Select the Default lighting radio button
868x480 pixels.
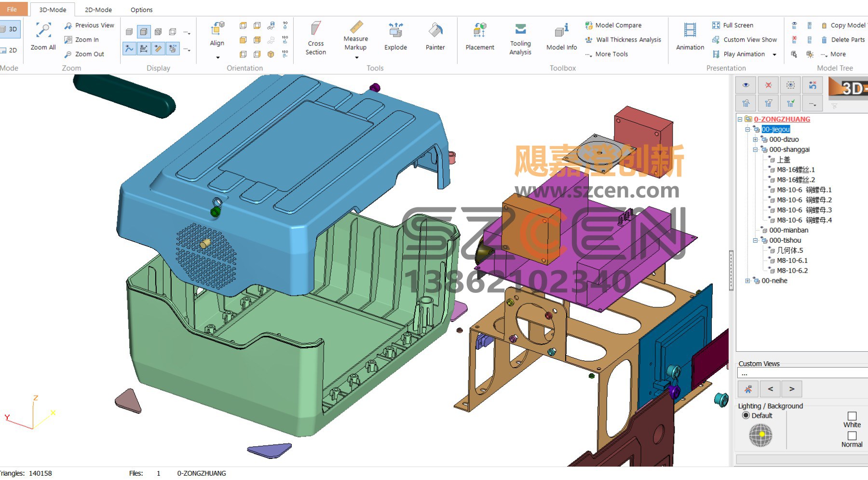tap(746, 415)
